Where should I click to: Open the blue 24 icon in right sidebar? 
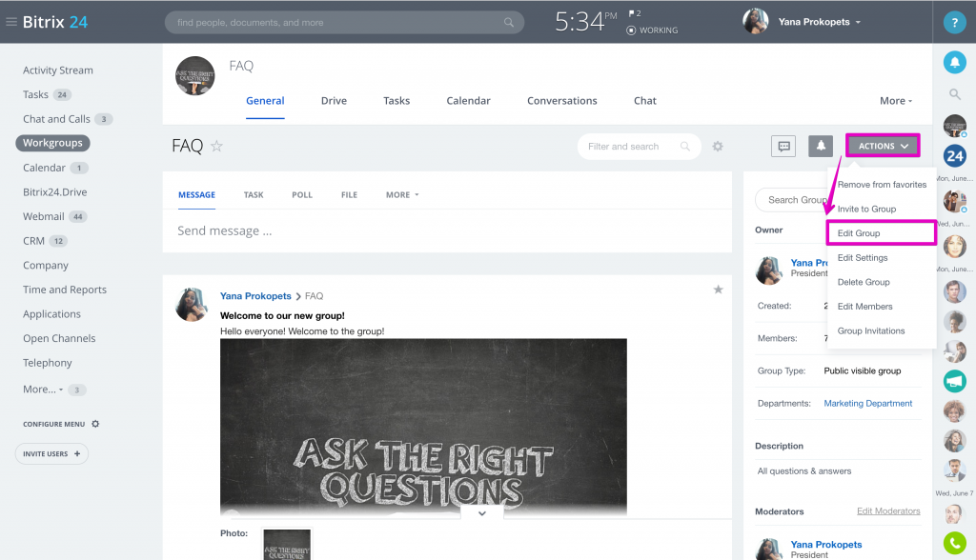point(954,156)
